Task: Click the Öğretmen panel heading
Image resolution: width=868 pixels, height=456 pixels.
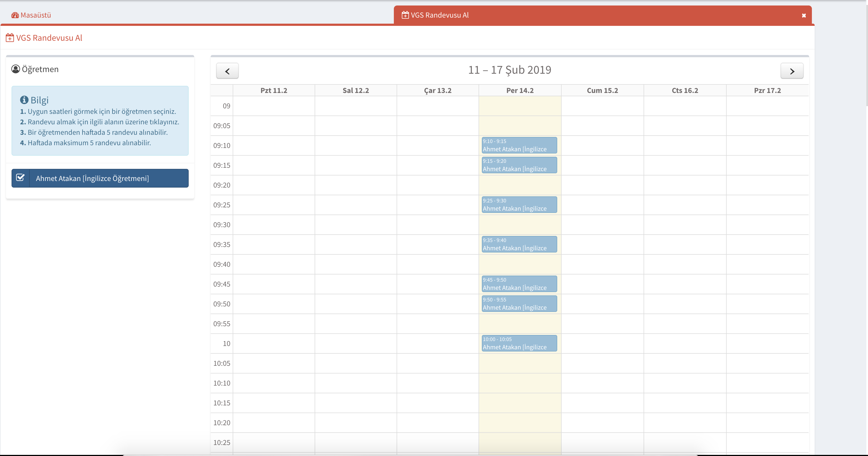Action: [40, 69]
